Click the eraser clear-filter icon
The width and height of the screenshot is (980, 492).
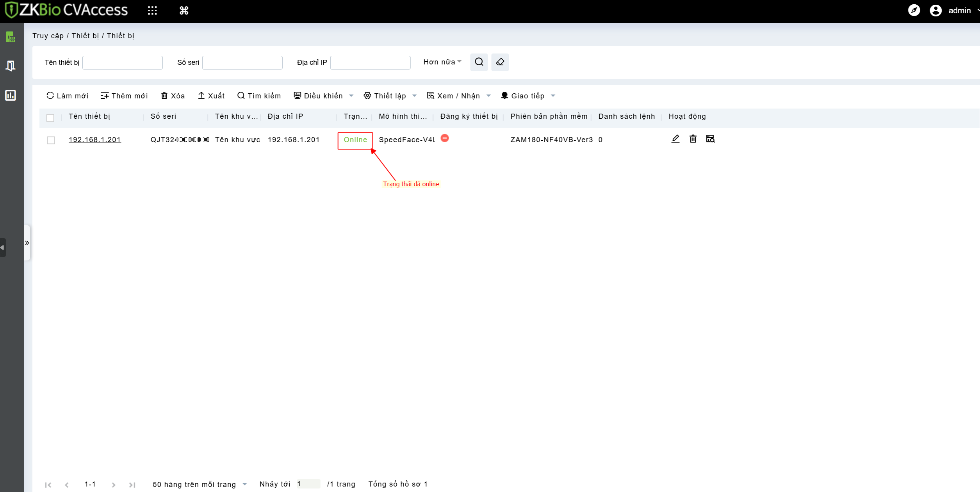click(500, 62)
